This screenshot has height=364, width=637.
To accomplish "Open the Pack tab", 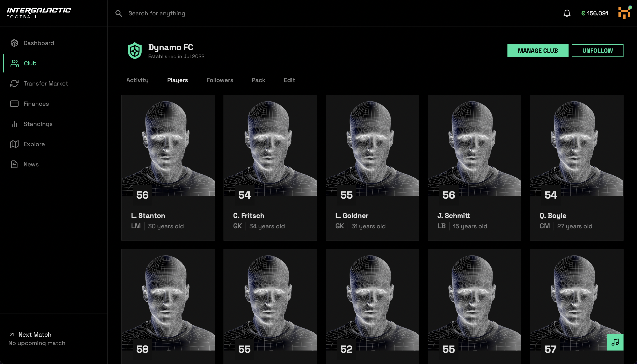I will (x=258, y=80).
